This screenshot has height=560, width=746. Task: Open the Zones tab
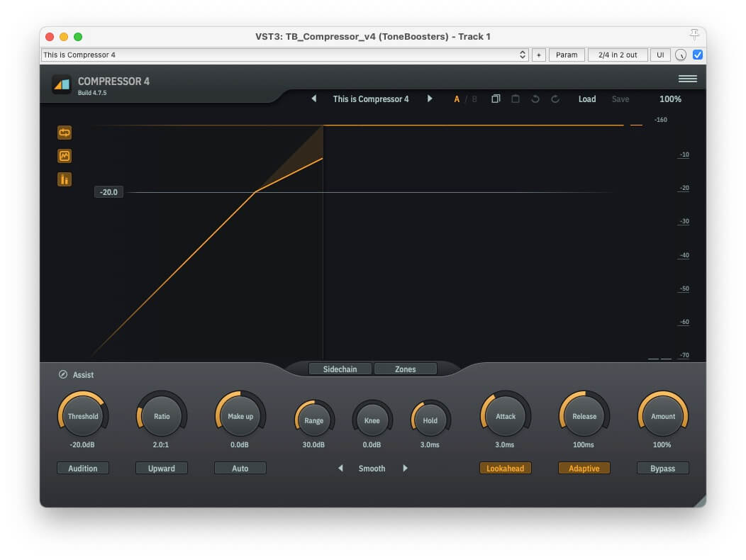[405, 369]
